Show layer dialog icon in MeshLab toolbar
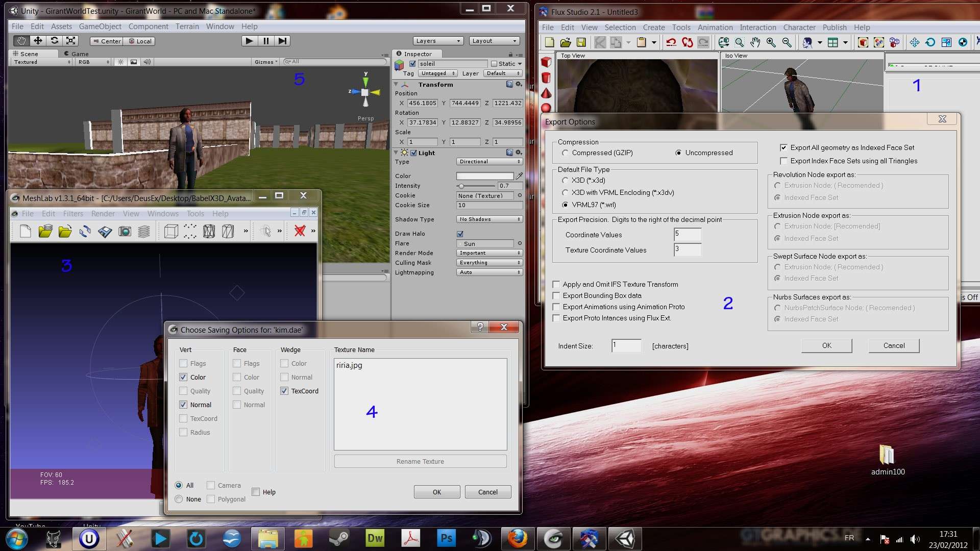Screen dimensions: 980x551 pyautogui.click(x=144, y=232)
